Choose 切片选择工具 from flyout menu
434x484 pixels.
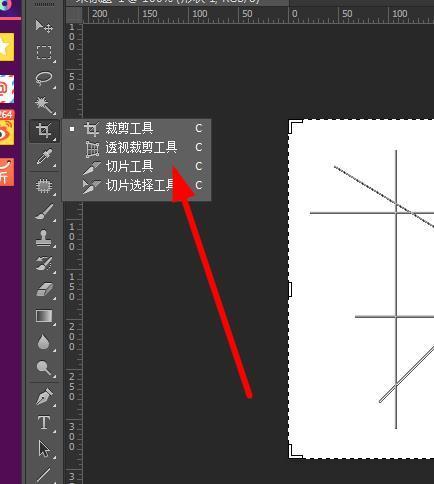pos(137,185)
